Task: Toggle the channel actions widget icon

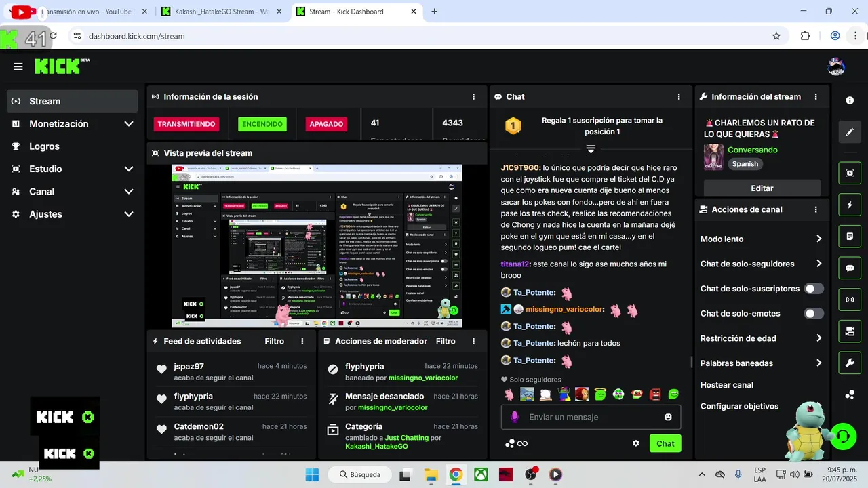Action: tap(850, 331)
